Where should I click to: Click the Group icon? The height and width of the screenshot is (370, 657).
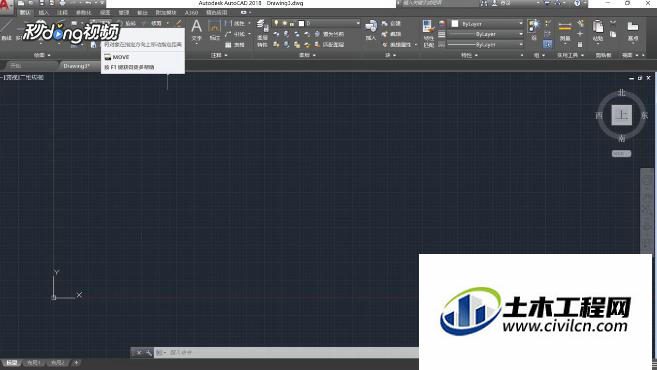pos(533,29)
